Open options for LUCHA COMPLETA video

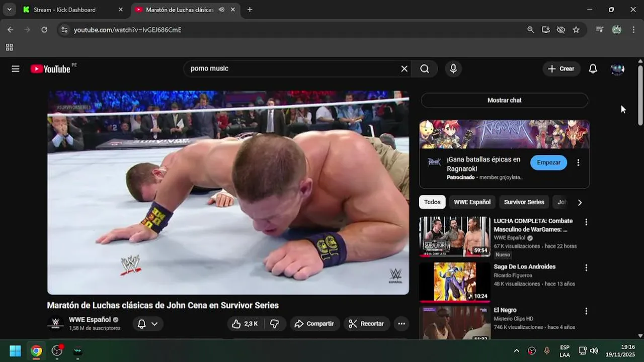tap(586, 222)
